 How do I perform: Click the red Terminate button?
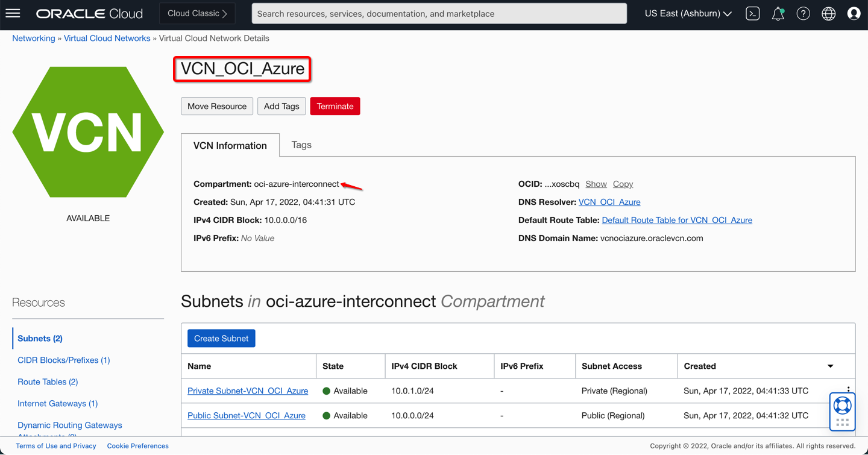coord(335,106)
